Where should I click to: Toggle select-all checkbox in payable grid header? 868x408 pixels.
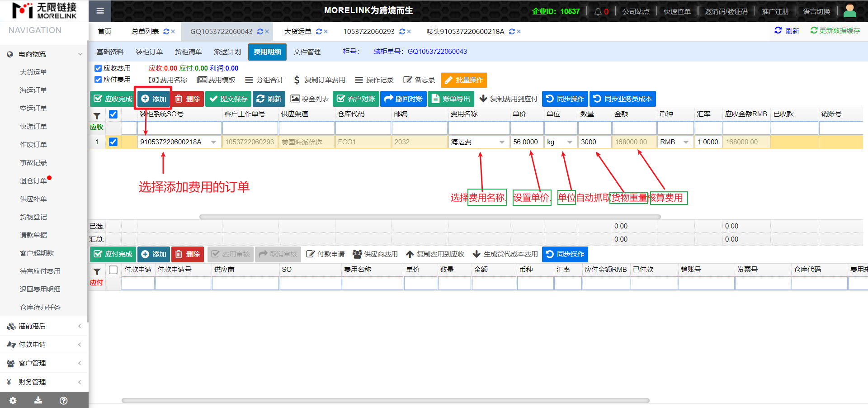pos(113,270)
